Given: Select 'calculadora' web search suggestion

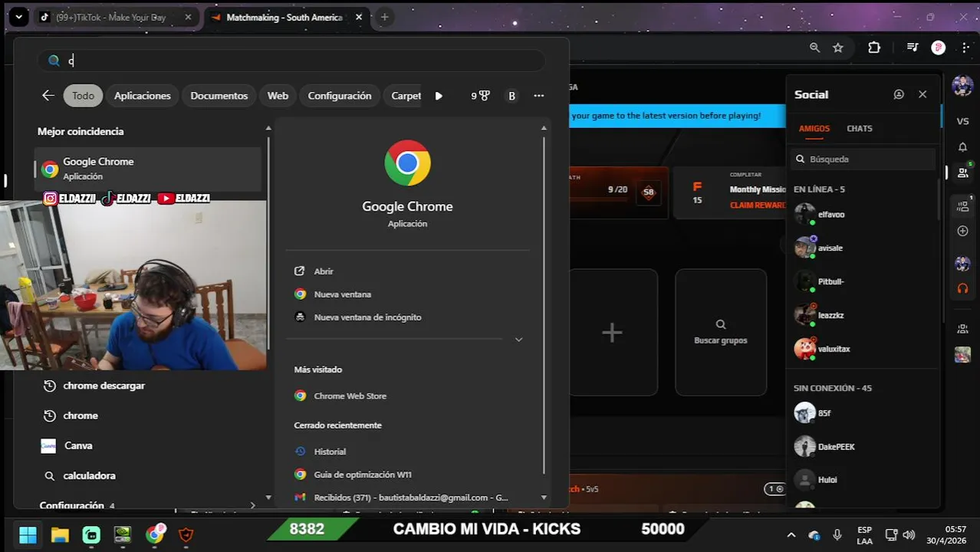Looking at the screenshot, I should 89,475.
